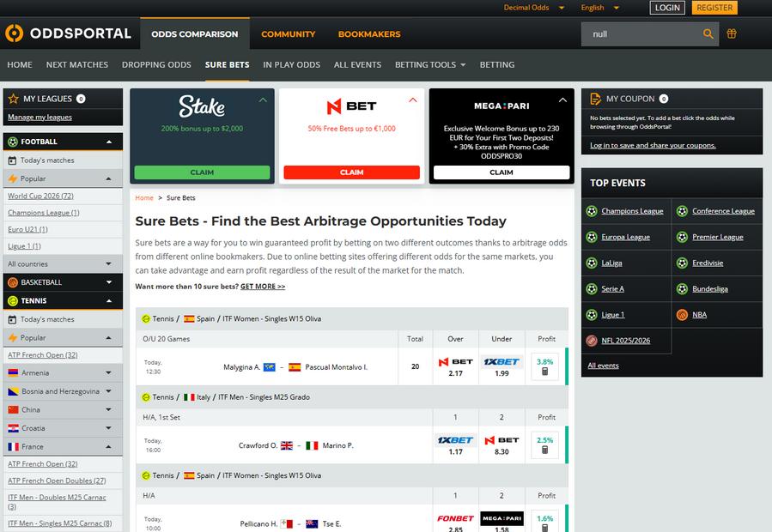Click the Football ball icon in sidebar

pos(13,142)
